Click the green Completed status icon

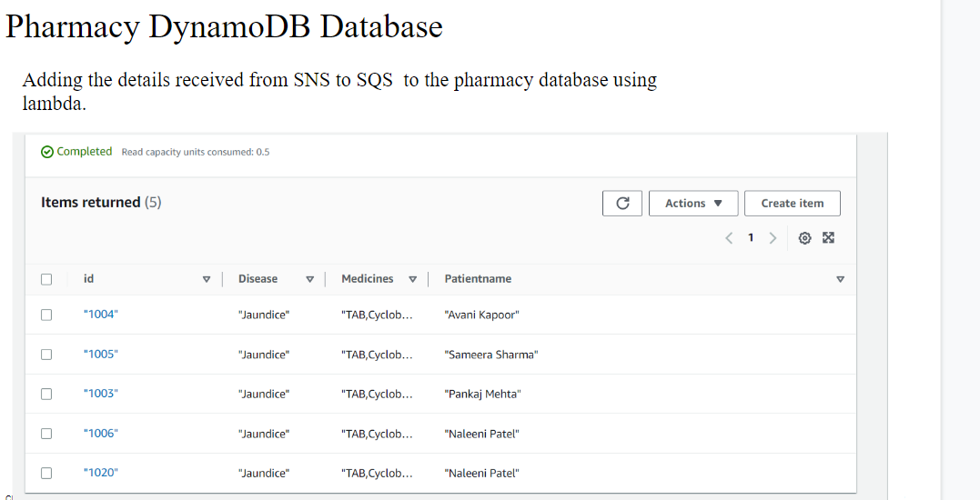[x=47, y=152]
